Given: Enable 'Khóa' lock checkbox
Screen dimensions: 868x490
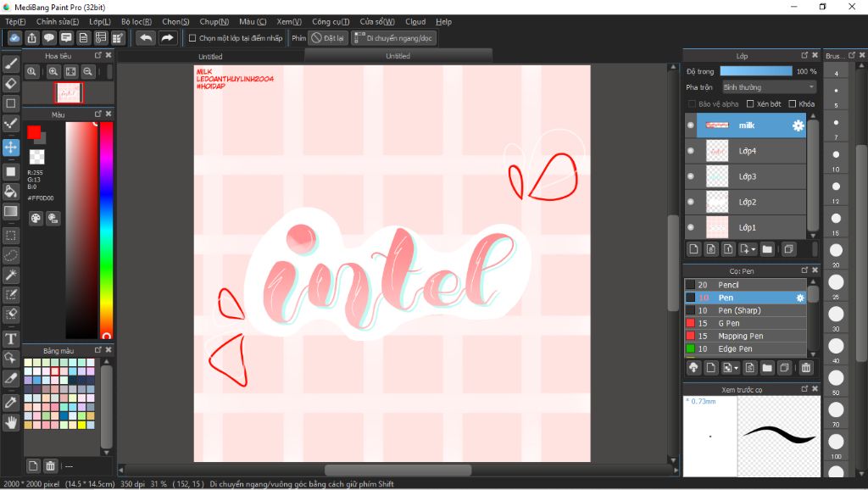Looking at the screenshot, I should click(793, 103).
